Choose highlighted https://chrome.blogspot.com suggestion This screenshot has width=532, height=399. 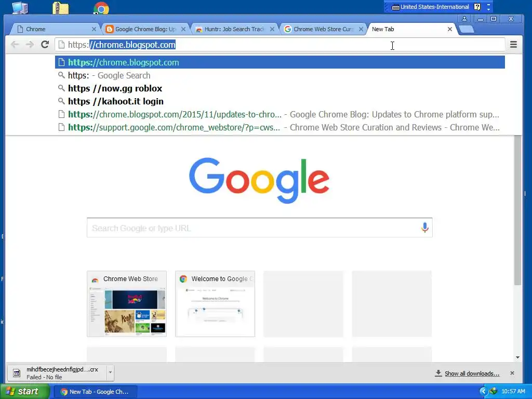coord(280,62)
